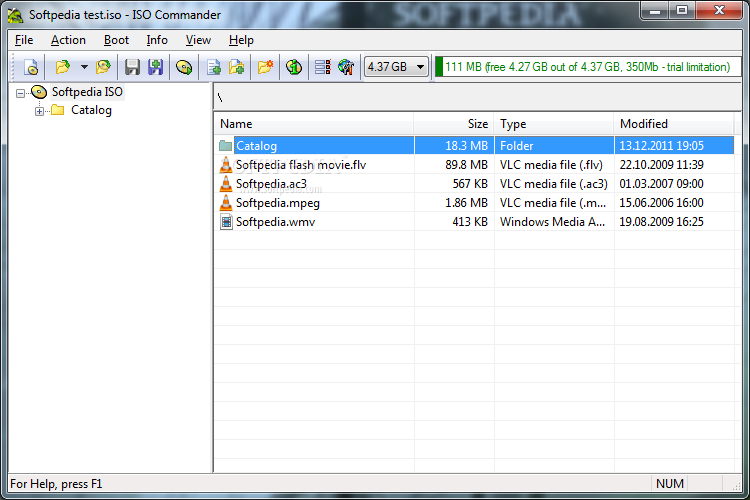Click the path bar showing backslash
This screenshot has height=500, width=750.
tap(477, 98)
